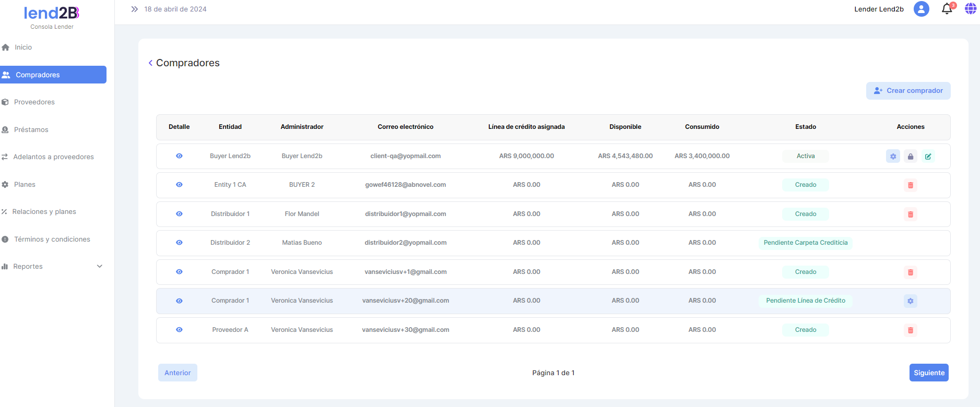Expand the Reportes menu chevron
Screen dimensions: 980x407
tap(100, 266)
